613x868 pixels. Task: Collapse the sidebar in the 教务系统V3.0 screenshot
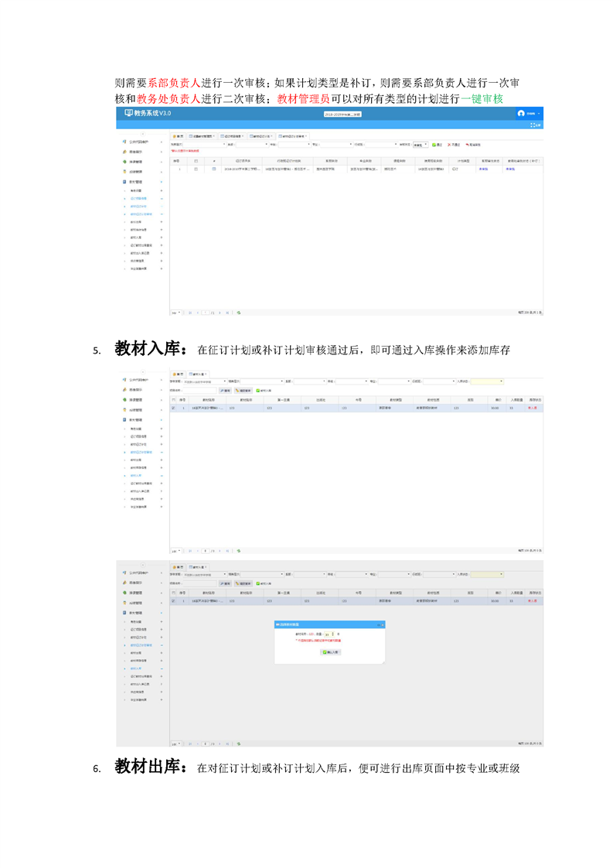coord(142,133)
